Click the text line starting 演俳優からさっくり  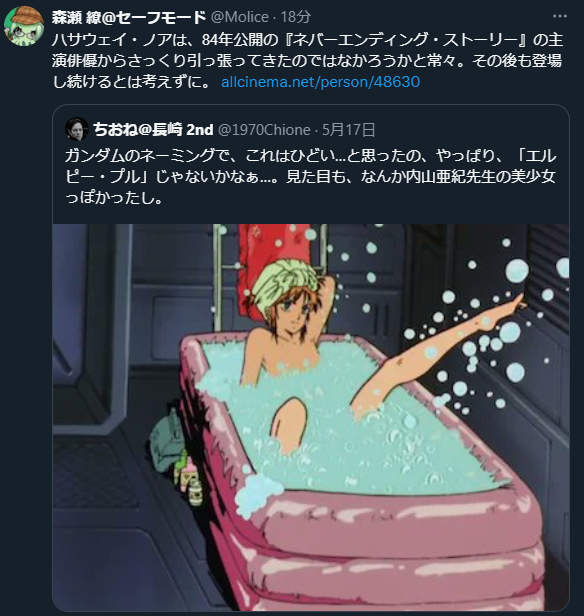(307, 61)
